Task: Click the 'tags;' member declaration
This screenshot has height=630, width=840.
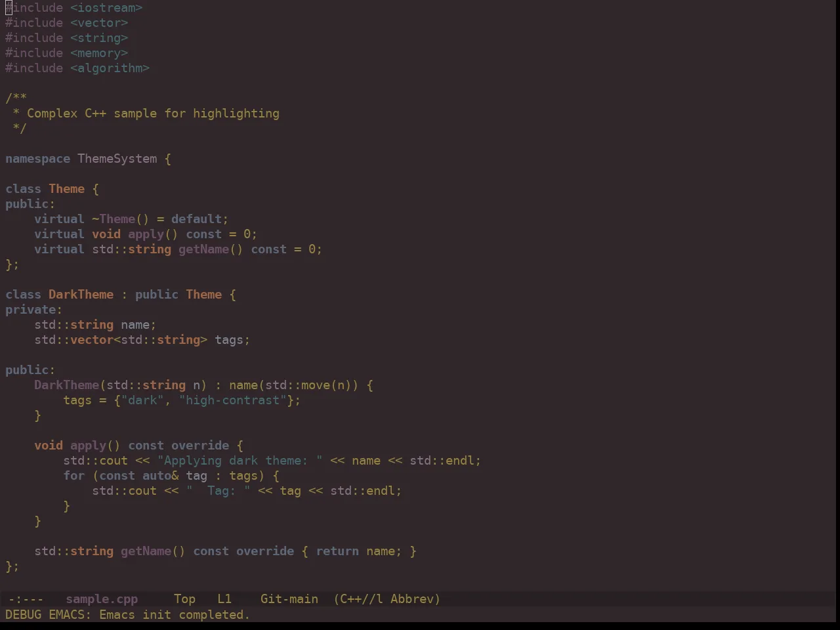Action: pos(232,340)
